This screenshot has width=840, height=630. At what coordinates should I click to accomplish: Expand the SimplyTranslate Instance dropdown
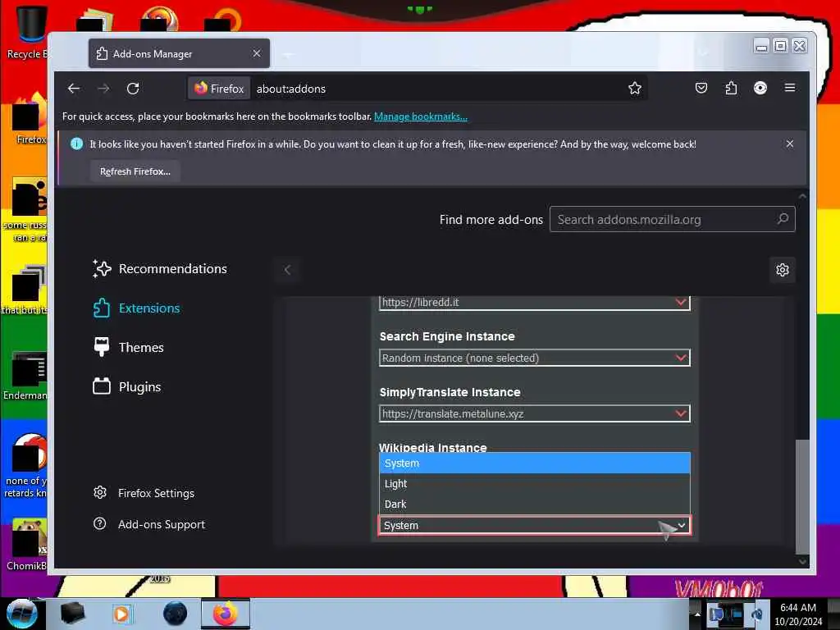[535, 413]
